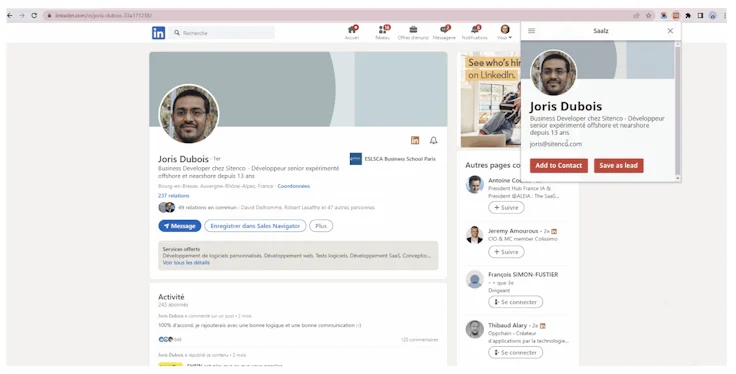Image resolution: width=736 pixels, height=374 pixels.
Task: Open Jeremy Amourous profile name
Action: 513,231
